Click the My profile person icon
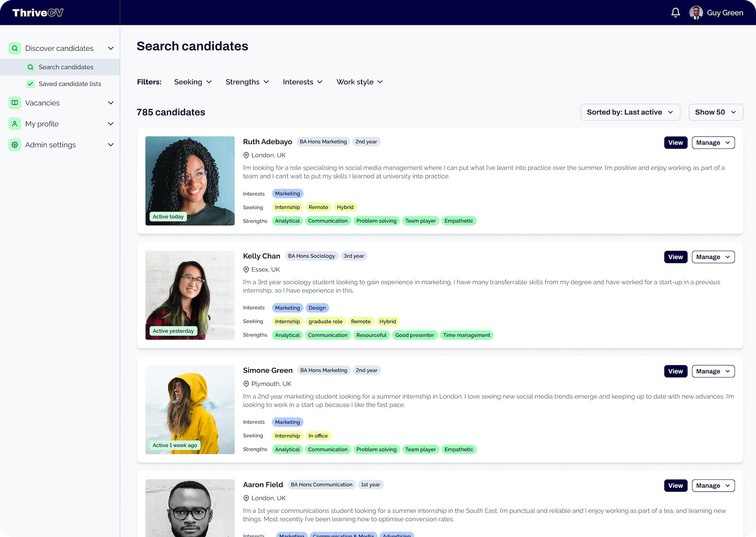Screen dimensions: 756x537 15,124
